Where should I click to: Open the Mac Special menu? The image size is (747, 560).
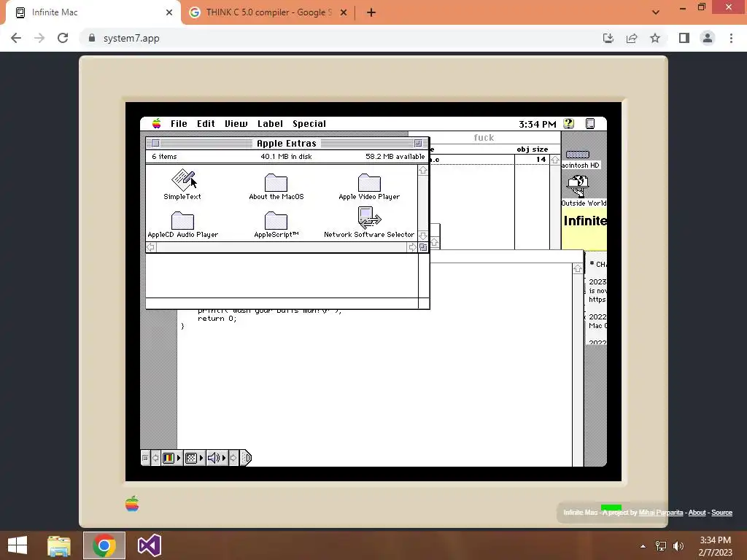click(x=309, y=124)
